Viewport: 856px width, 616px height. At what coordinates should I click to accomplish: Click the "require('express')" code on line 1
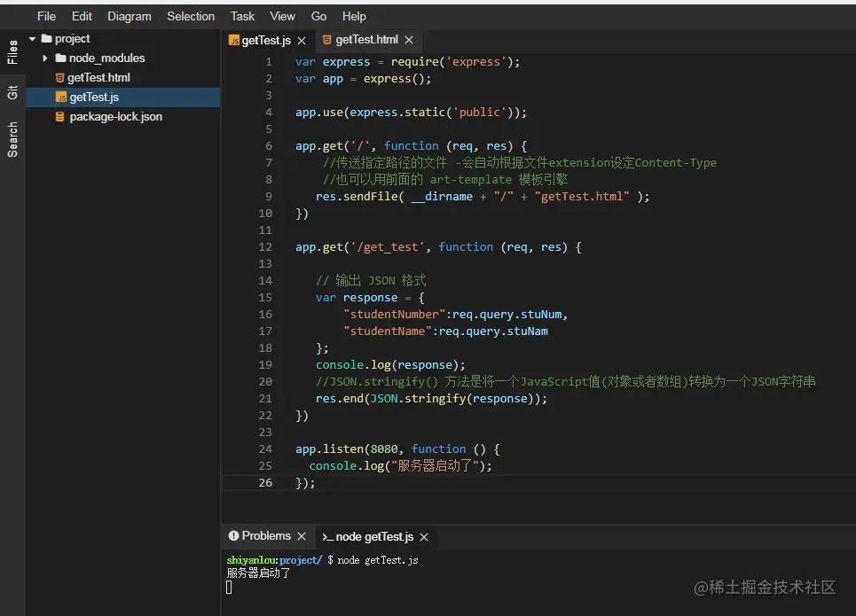point(455,62)
